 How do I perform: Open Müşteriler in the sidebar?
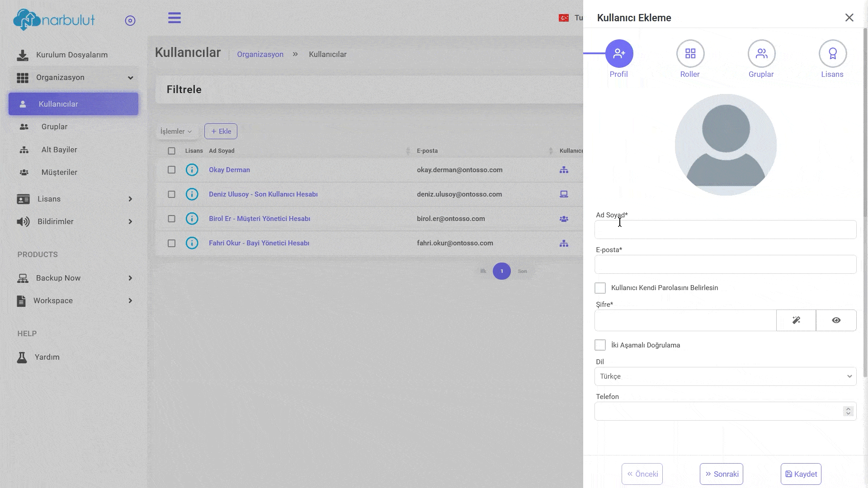(59, 173)
